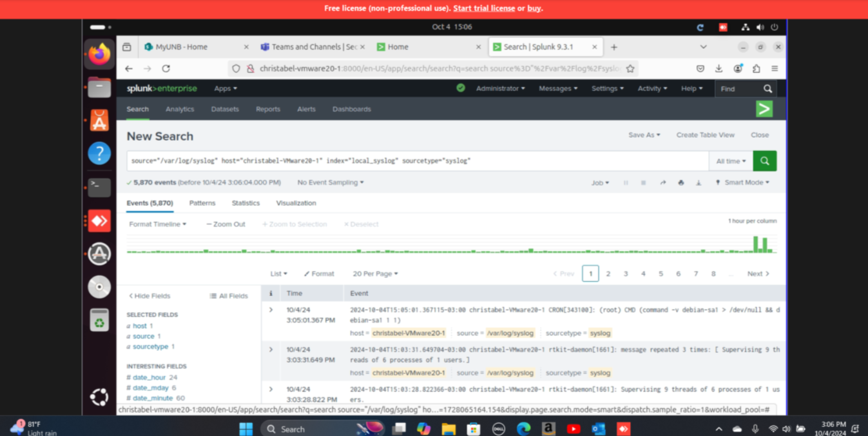Bookmark this page with the star icon
This screenshot has height=436, width=868.
click(x=630, y=68)
